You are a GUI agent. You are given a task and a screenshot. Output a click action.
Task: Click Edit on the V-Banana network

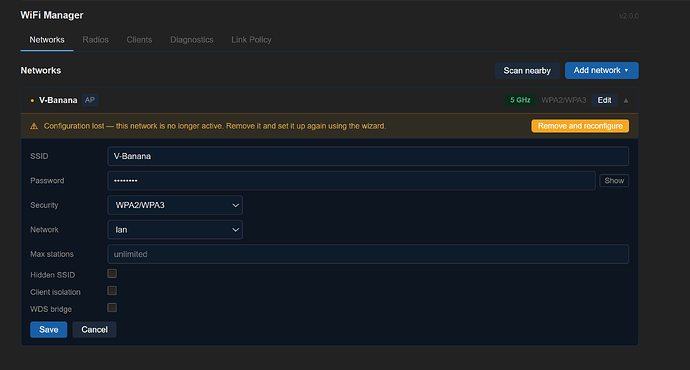604,100
